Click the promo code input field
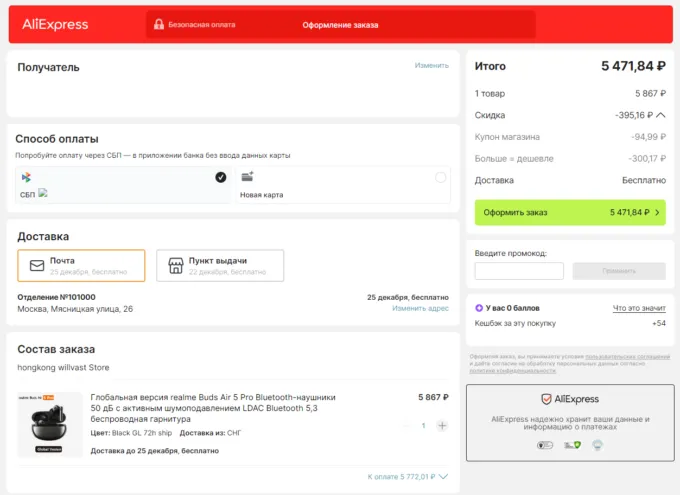This screenshot has height=495, width=680. pyautogui.click(x=519, y=271)
